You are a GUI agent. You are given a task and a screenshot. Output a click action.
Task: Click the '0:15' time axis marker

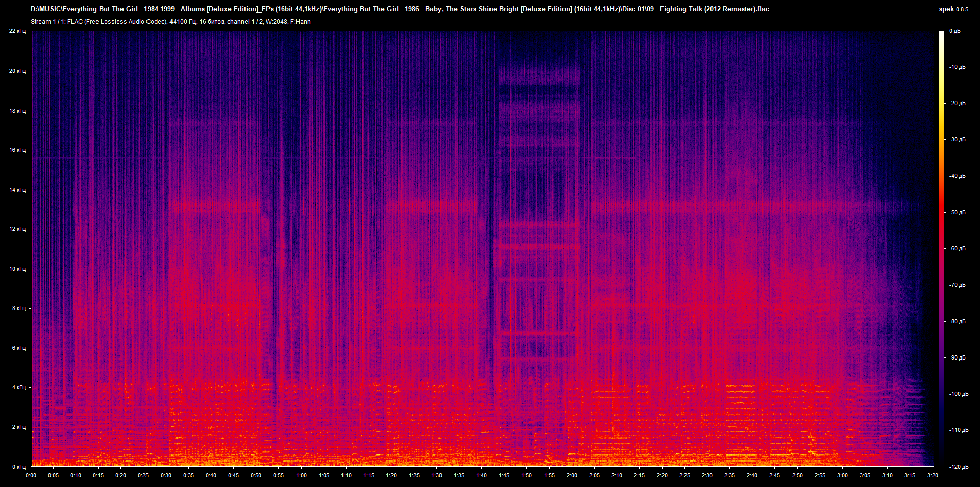click(99, 475)
